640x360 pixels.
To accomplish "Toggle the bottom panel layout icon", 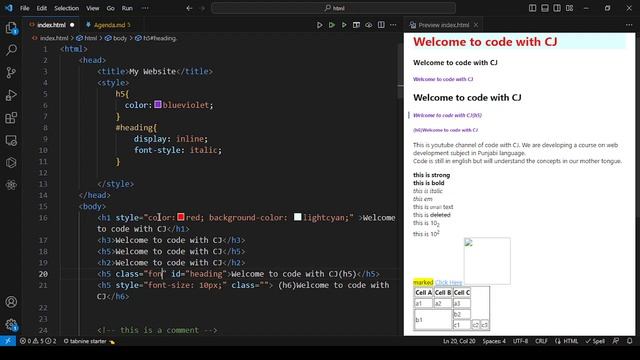I will point(544,8).
